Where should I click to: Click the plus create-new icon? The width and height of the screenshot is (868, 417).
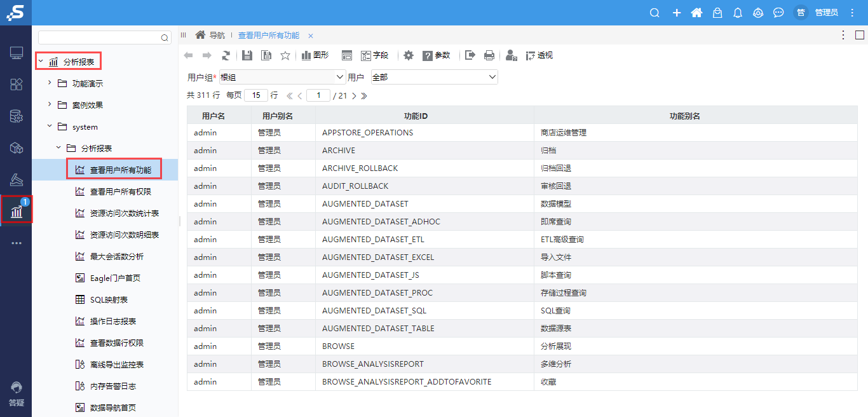point(677,13)
